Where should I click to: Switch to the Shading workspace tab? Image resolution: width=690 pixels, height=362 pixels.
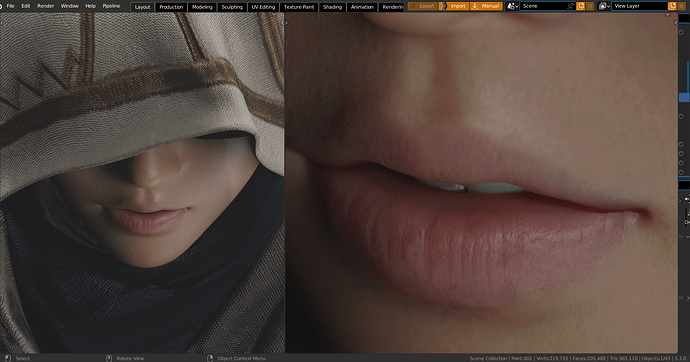(x=332, y=7)
